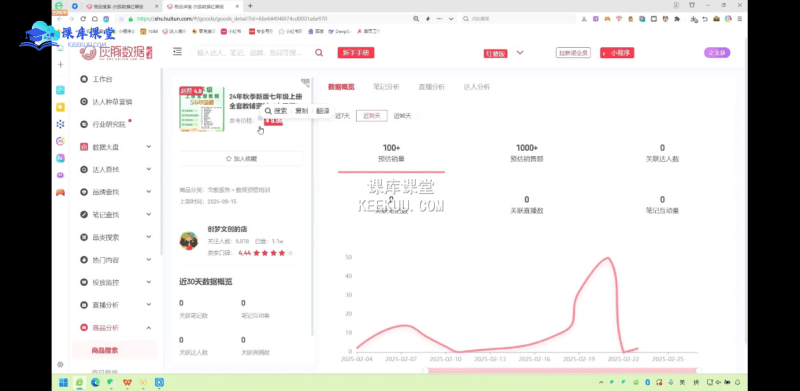Switch to the 数据概览 tab
The height and width of the screenshot is (391, 800).
(x=341, y=87)
